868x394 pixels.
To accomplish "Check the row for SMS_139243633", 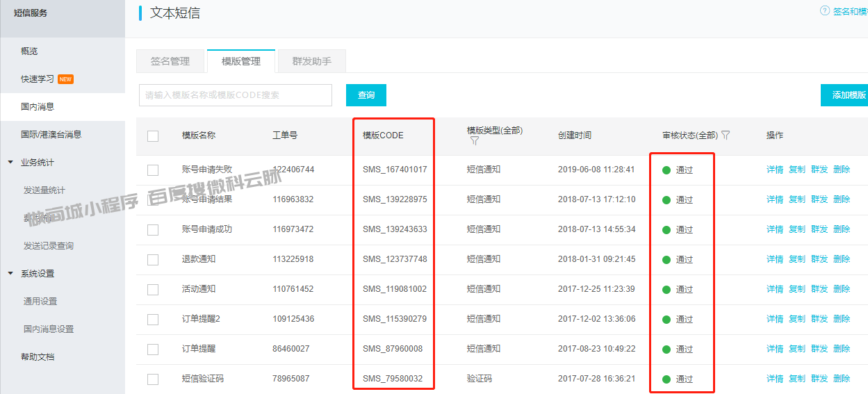I will pos(153,229).
